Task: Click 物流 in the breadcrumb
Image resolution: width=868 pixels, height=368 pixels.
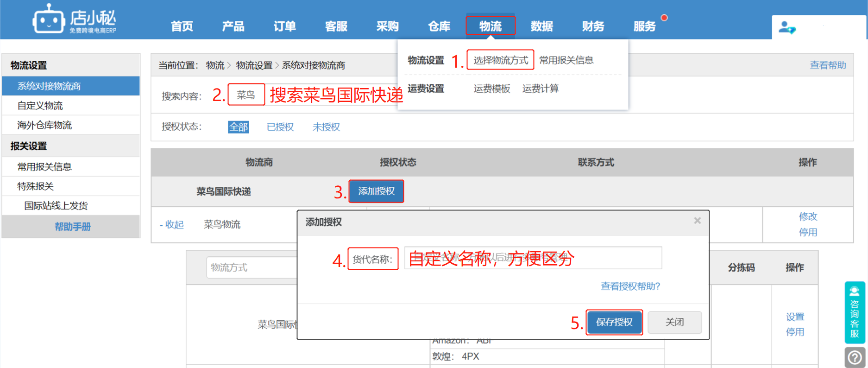Action: click(x=215, y=65)
